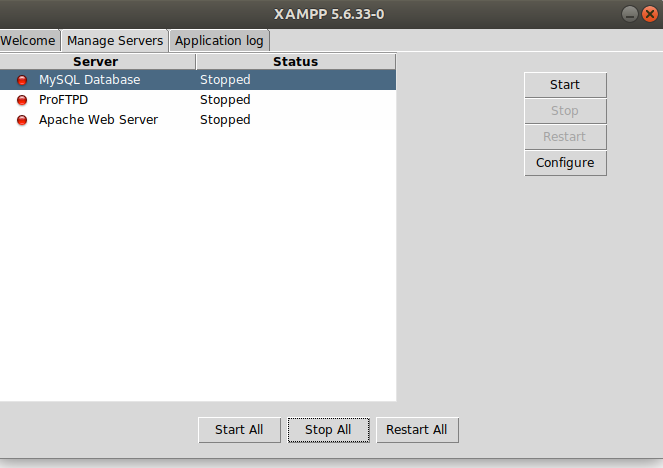Click the red status icon beside ProFTPD
This screenshot has height=468, width=663.
point(22,100)
